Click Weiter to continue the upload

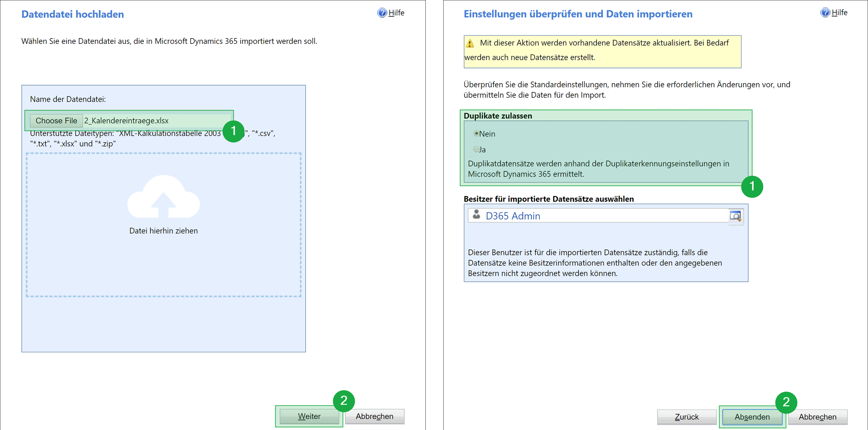point(309,416)
